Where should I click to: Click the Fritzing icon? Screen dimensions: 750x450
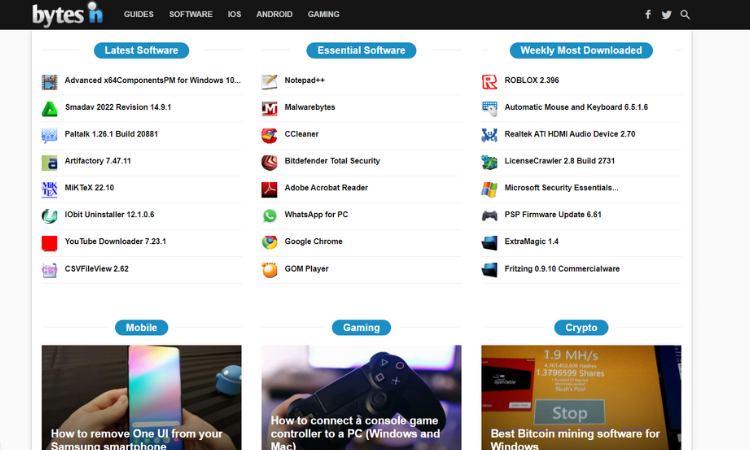click(489, 270)
